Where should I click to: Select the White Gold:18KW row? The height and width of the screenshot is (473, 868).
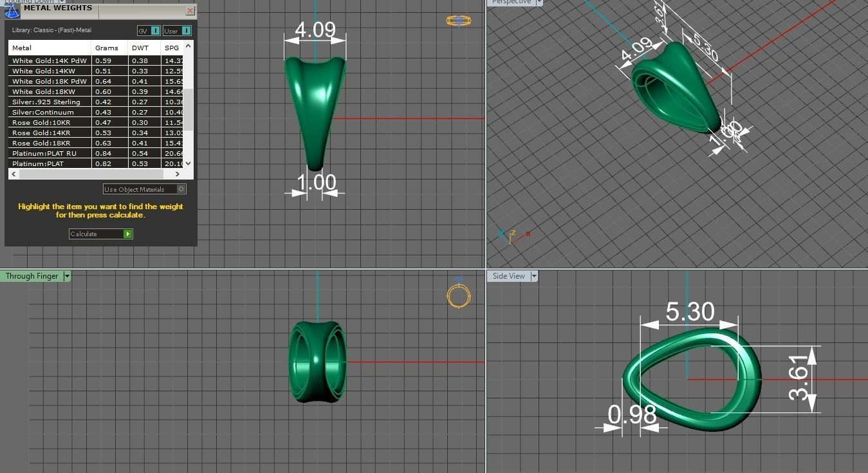(97, 91)
